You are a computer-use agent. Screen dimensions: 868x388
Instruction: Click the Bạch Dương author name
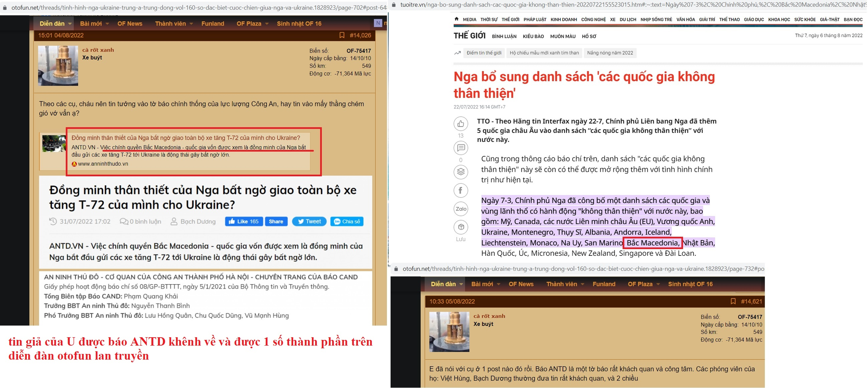198,221
